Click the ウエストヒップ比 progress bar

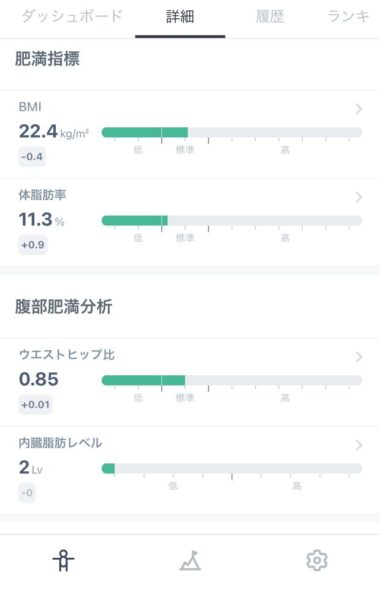[232, 380]
